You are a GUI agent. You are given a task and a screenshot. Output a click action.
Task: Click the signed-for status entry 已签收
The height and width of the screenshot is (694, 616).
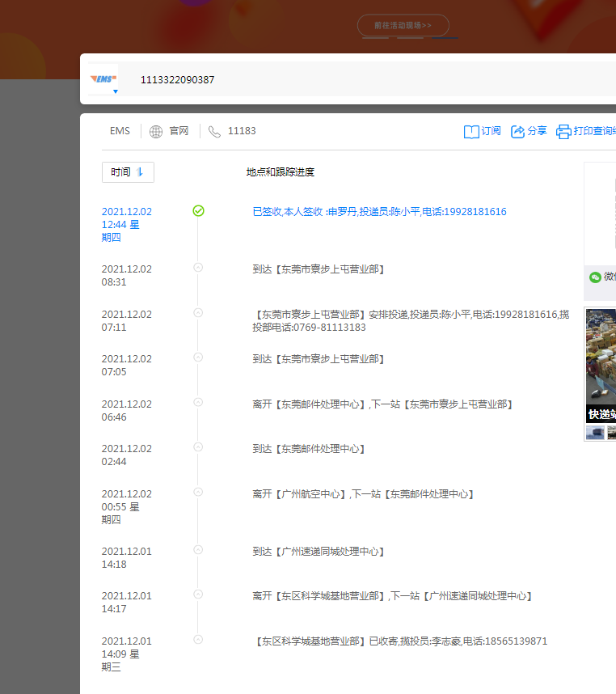[379, 212]
